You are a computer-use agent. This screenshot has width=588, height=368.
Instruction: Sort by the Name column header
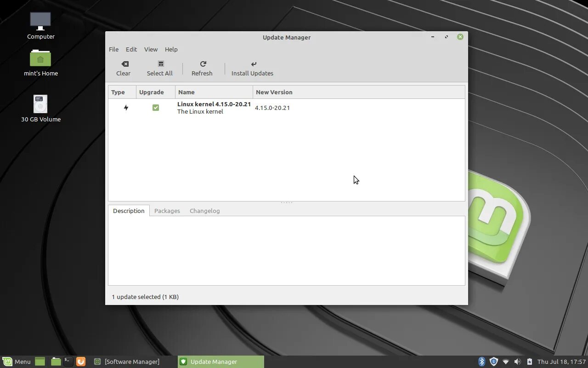pyautogui.click(x=214, y=92)
